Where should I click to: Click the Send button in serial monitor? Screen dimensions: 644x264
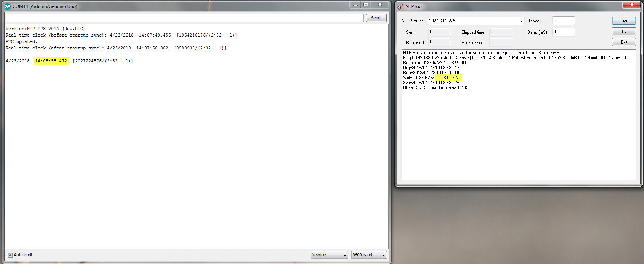[x=376, y=18]
